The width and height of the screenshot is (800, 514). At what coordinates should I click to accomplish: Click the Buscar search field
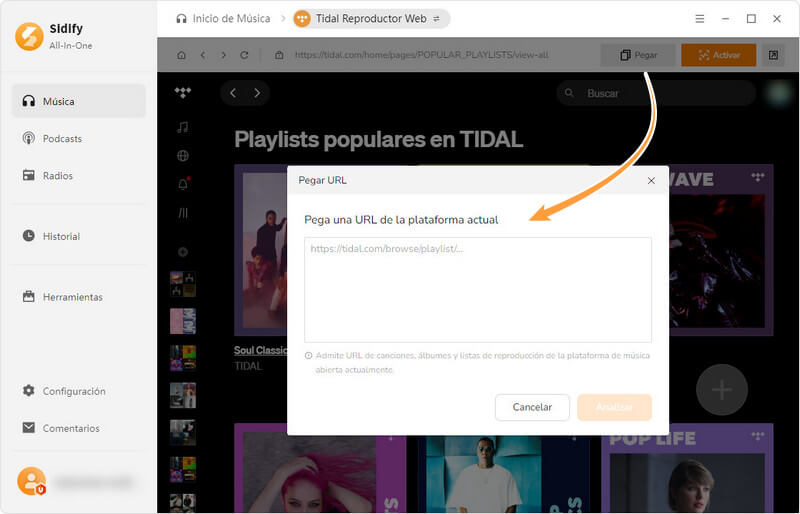point(656,93)
